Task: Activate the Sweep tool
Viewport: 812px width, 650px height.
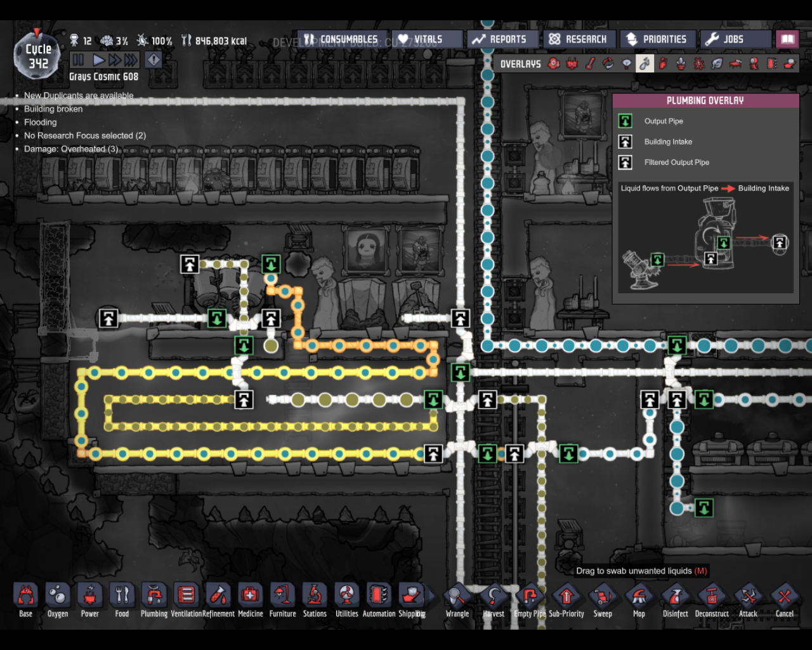Action: coord(603,598)
